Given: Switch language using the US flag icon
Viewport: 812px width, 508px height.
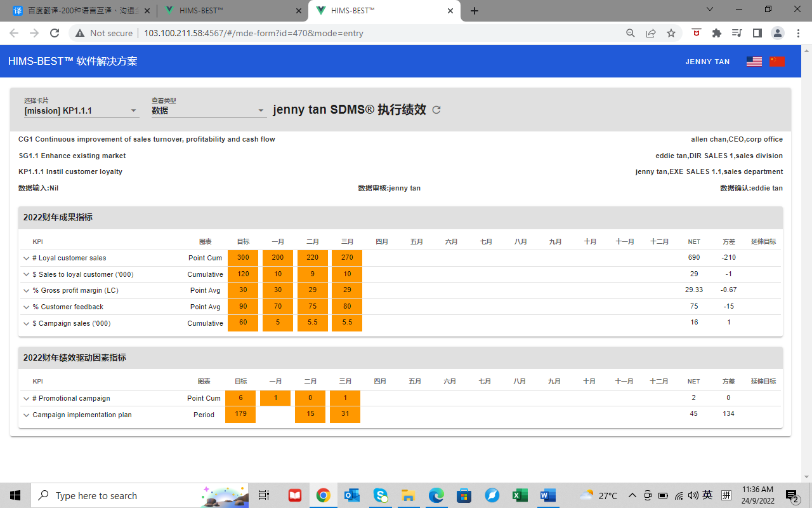Looking at the screenshot, I should (x=754, y=62).
